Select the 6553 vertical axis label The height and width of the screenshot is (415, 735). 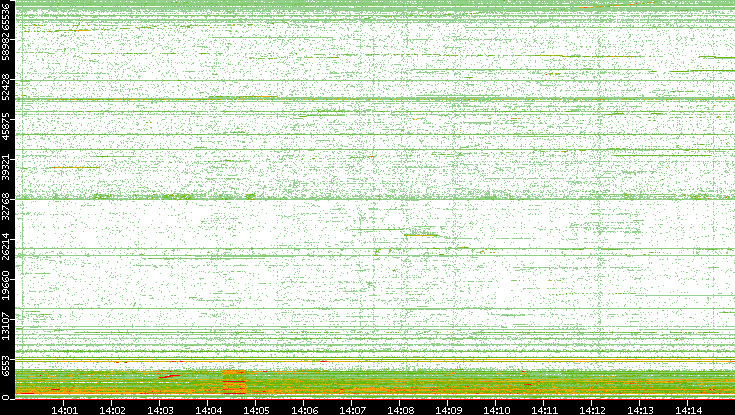tap(7, 365)
